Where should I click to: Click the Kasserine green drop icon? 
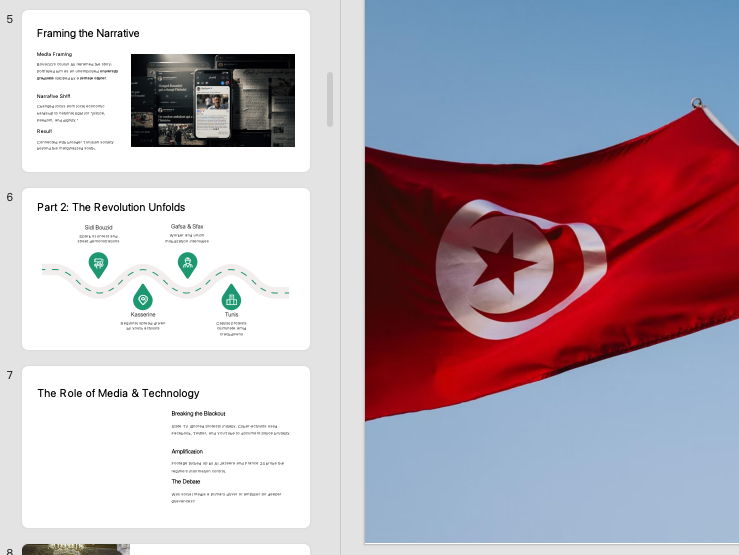143,297
